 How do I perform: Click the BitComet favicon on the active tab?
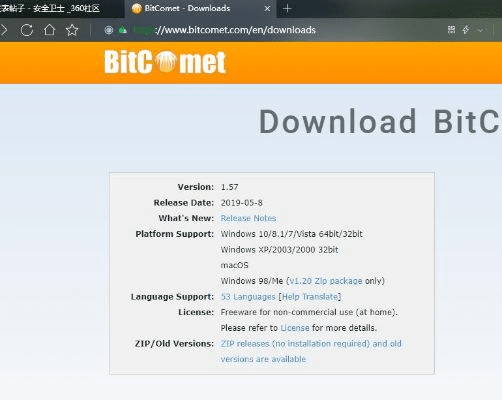pos(137,9)
